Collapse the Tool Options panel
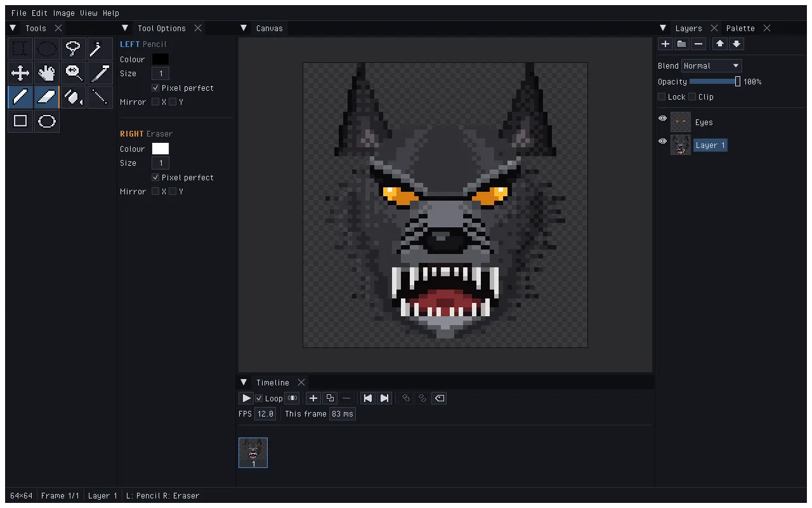The image size is (812, 508). pos(125,28)
